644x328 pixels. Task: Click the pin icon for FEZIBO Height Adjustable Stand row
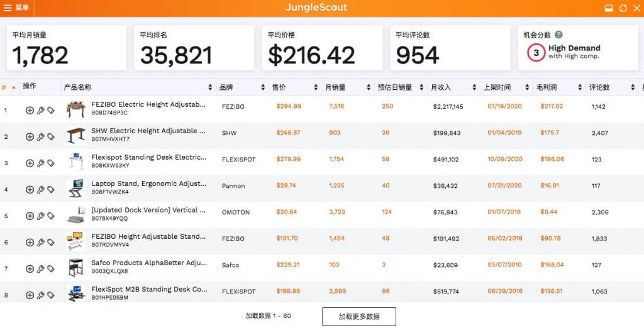coord(40,242)
